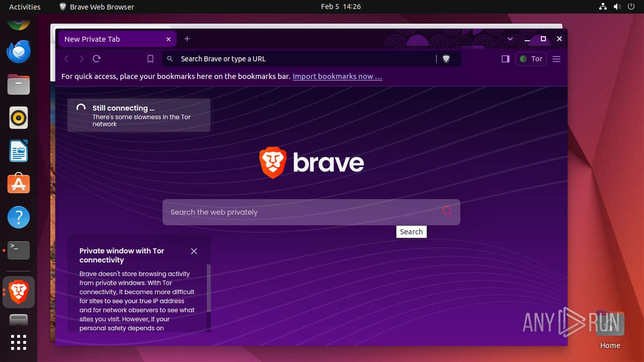Click the red search magnifier button

(447, 211)
